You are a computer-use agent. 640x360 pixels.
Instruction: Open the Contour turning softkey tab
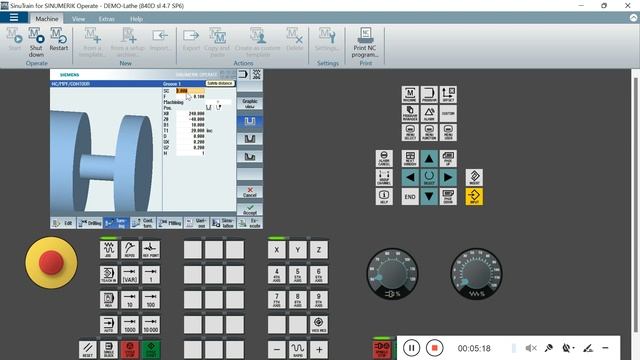click(x=143, y=223)
